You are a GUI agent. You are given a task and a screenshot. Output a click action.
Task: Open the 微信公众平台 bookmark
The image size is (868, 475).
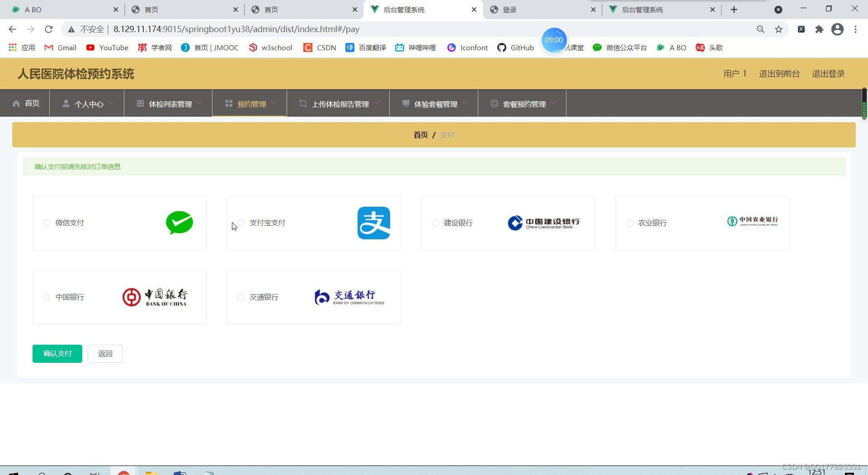click(x=620, y=47)
